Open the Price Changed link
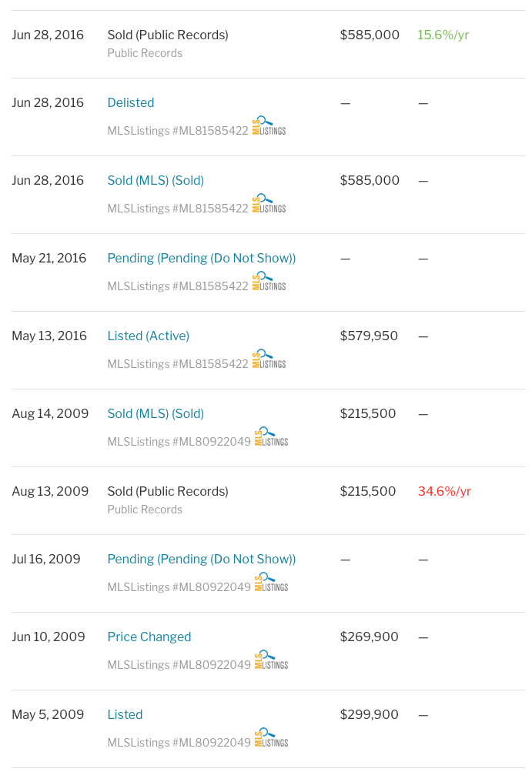This screenshot has height=782, width=532. pyautogui.click(x=149, y=637)
